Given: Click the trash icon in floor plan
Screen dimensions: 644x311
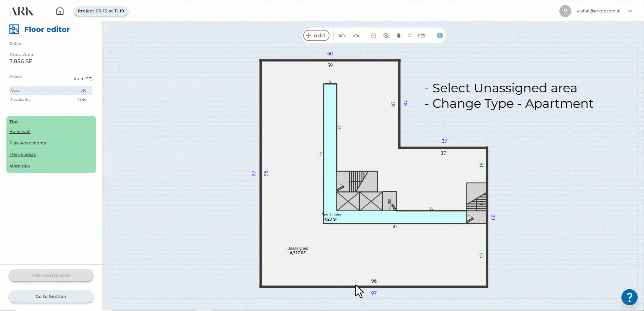Looking at the screenshot, I should [x=389, y=202].
